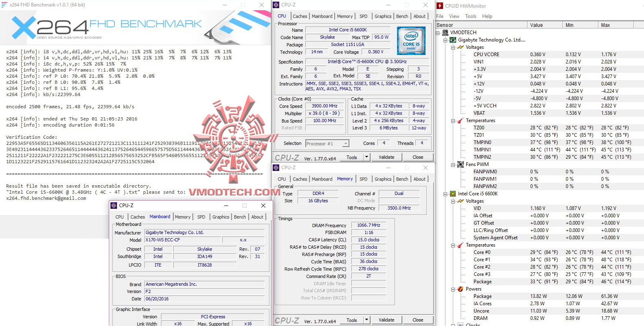Click the Gigabyte Voltages lightning icon
The height and width of the screenshot is (326, 644).
[461, 47]
